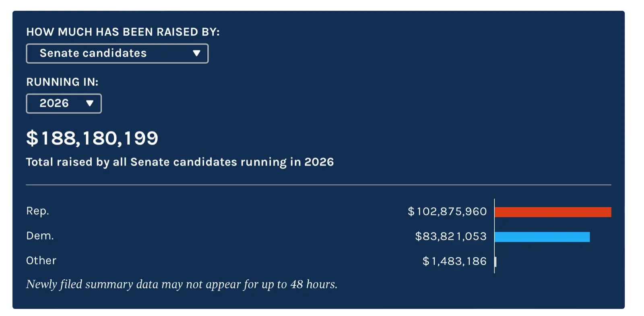The height and width of the screenshot is (316, 644).
Task: Expand the 2026 year selector
Action: point(64,104)
